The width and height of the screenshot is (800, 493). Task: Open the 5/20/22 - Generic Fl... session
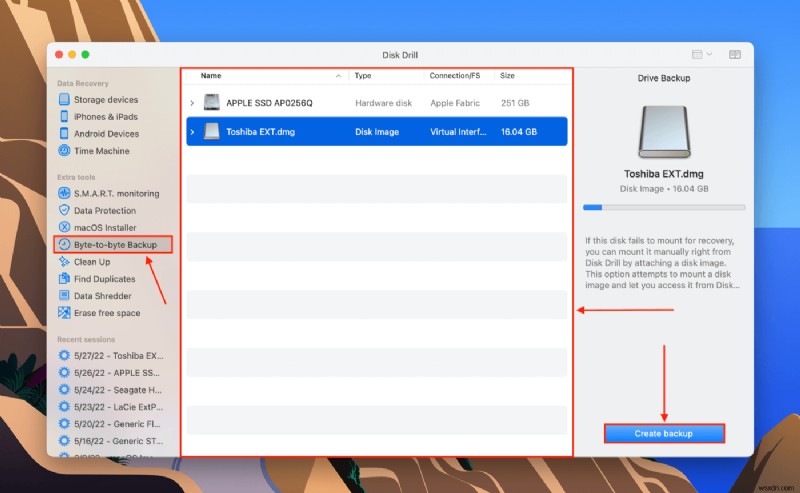click(117, 424)
